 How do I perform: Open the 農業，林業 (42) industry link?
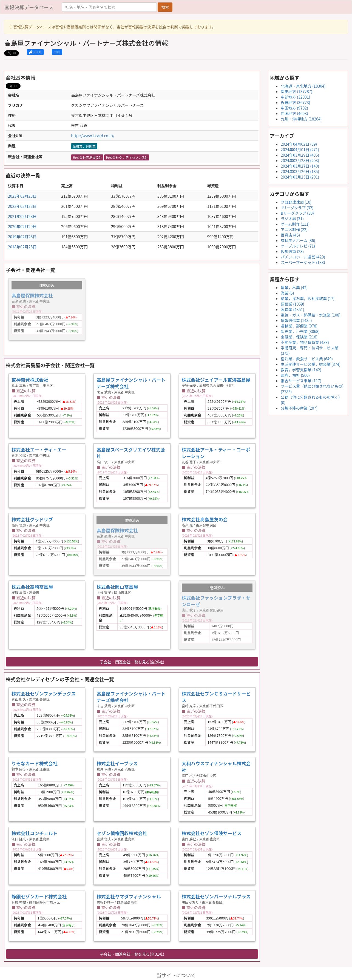[x=294, y=288]
